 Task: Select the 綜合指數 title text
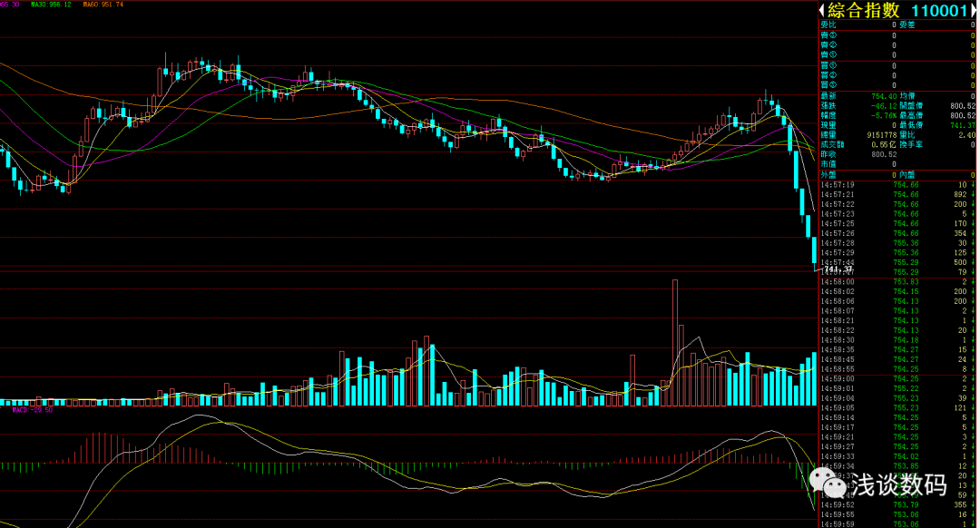[x=864, y=11]
